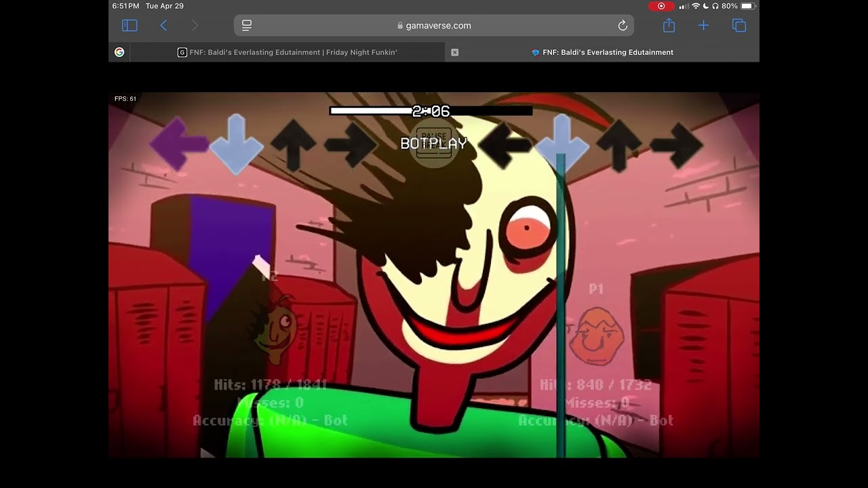Tap the opponent's dark right arrow receptor
Viewport: 868px width, 488px height.
click(x=350, y=144)
